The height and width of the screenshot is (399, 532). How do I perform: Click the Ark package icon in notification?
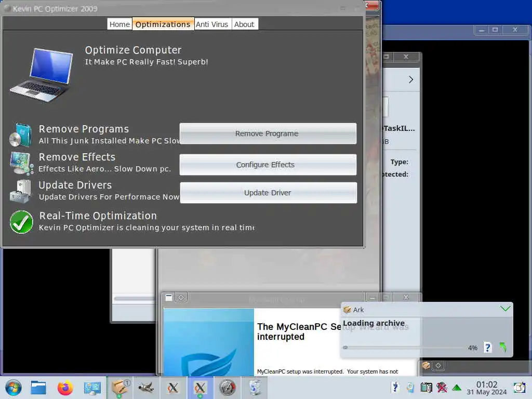347,310
